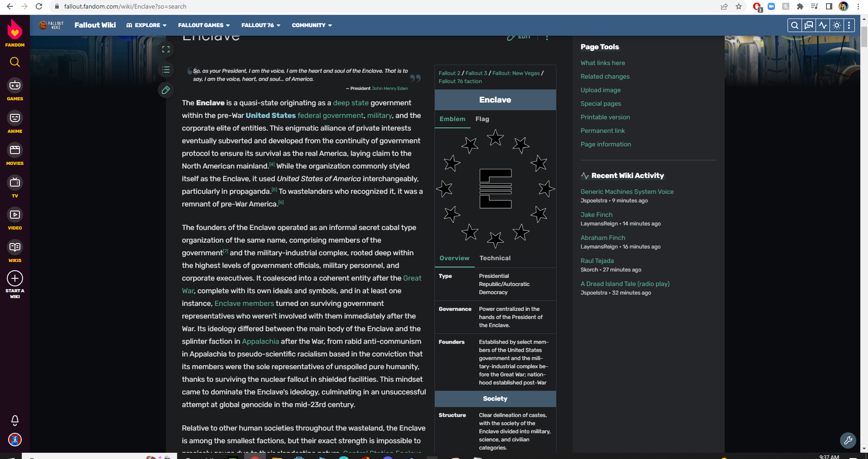This screenshot has height=459, width=868.
Task: Open Related changes page tool
Action: click(x=605, y=76)
